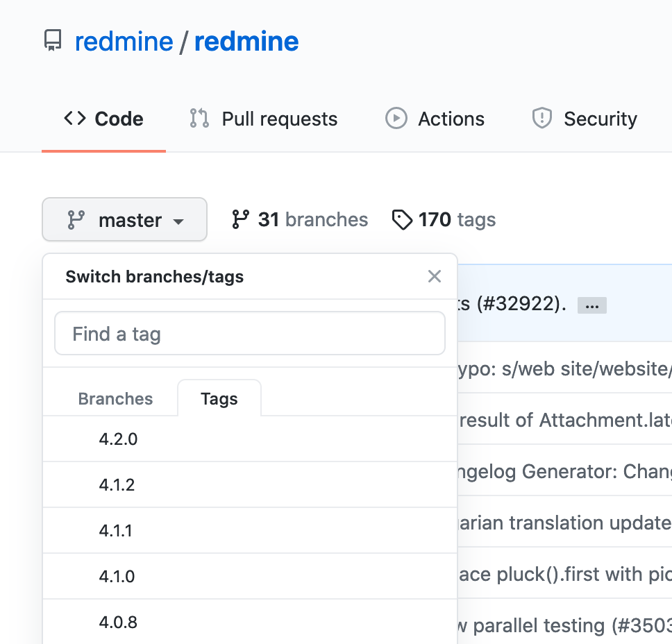Choose tag 4.1.1
Viewport: 672px width, 644px height.
(250, 531)
